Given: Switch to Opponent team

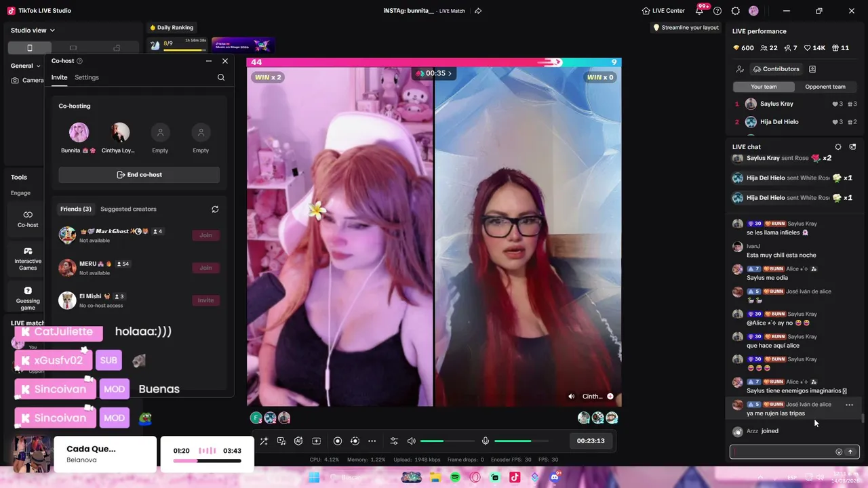Looking at the screenshot, I should 825,87.
